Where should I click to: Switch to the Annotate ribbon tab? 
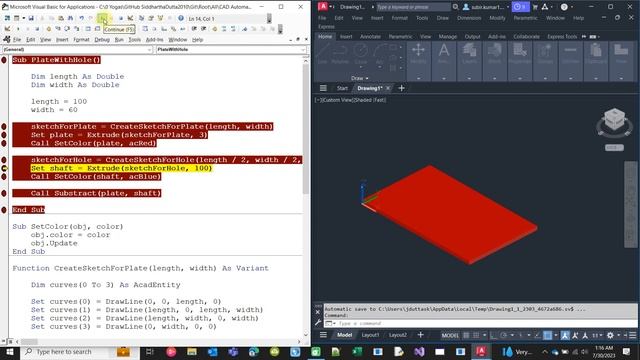(370, 36)
